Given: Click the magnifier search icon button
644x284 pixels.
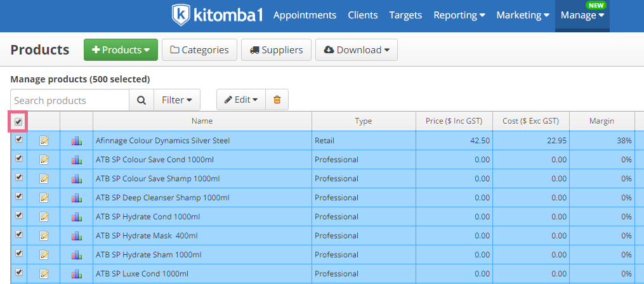Looking at the screenshot, I should coord(141,100).
